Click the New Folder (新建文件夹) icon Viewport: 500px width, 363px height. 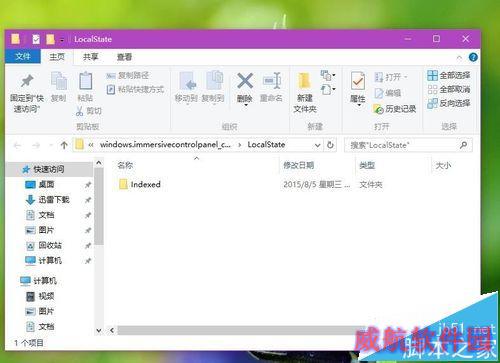click(304, 81)
